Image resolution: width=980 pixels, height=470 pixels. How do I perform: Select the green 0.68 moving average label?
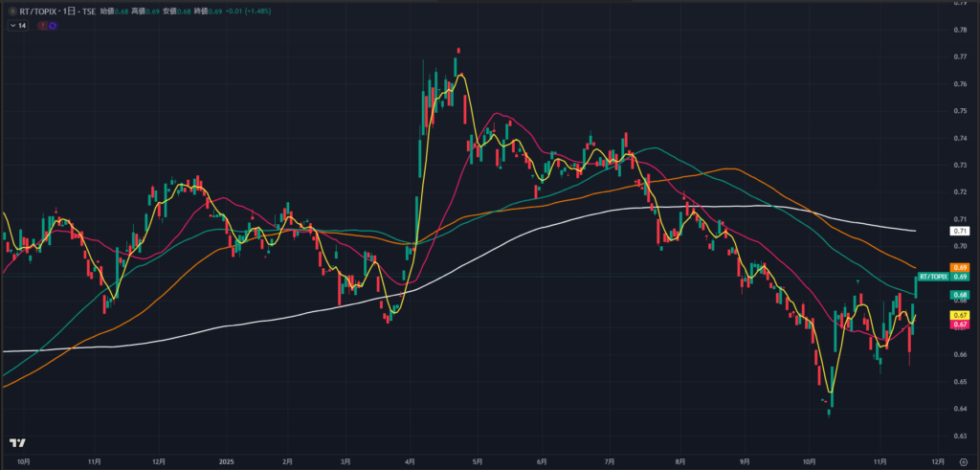pyautogui.click(x=961, y=295)
